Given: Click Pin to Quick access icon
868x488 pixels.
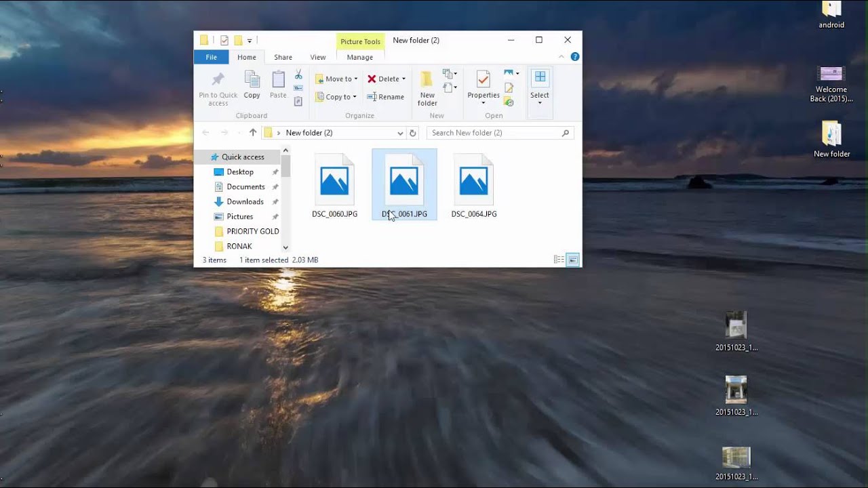Looking at the screenshot, I should (x=218, y=80).
